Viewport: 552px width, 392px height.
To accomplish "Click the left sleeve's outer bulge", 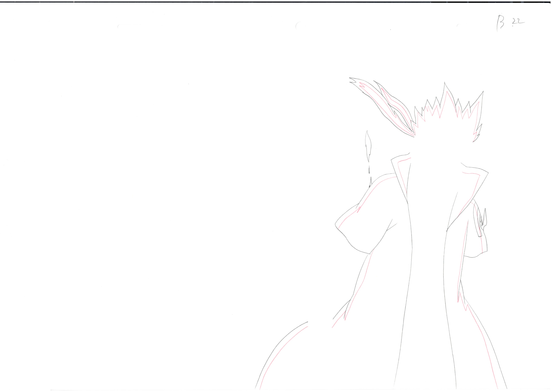I will (x=336, y=224).
